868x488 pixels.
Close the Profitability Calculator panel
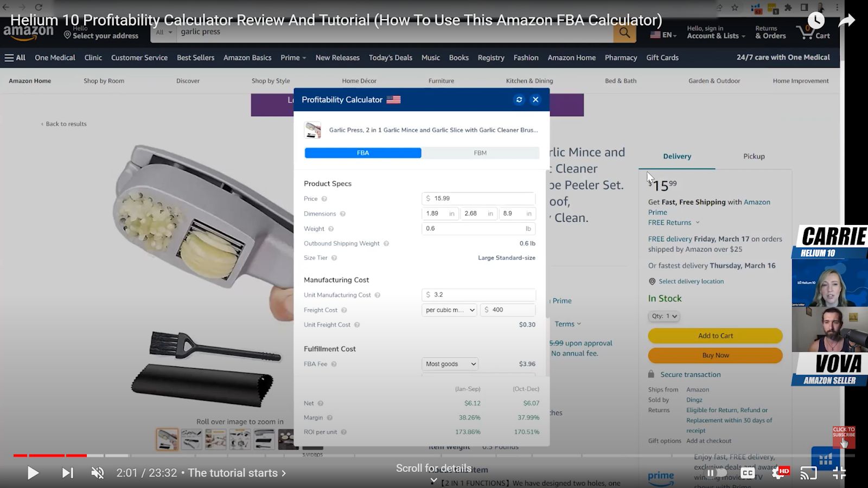[535, 100]
